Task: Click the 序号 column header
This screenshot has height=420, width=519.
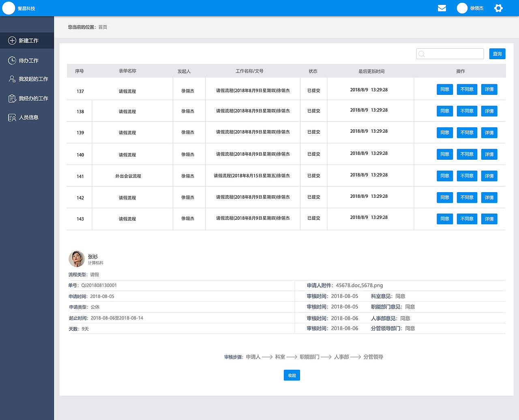Action: pyautogui.click(x=79, y=71)
